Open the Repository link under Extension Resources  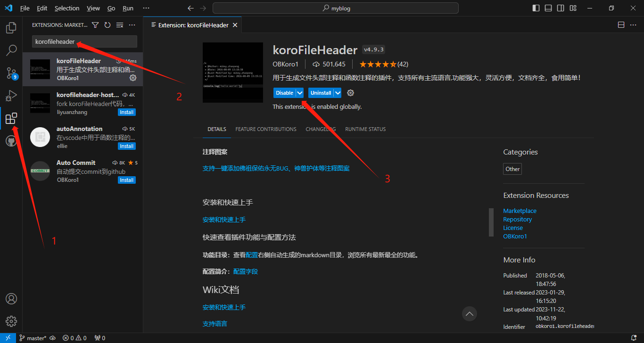pos(517,219)
